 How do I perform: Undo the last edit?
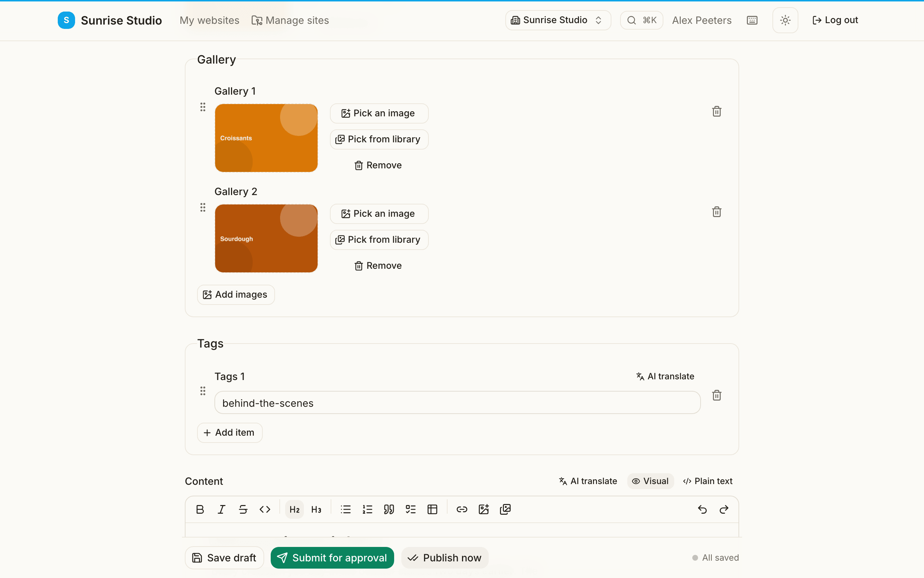pos(702,509)
